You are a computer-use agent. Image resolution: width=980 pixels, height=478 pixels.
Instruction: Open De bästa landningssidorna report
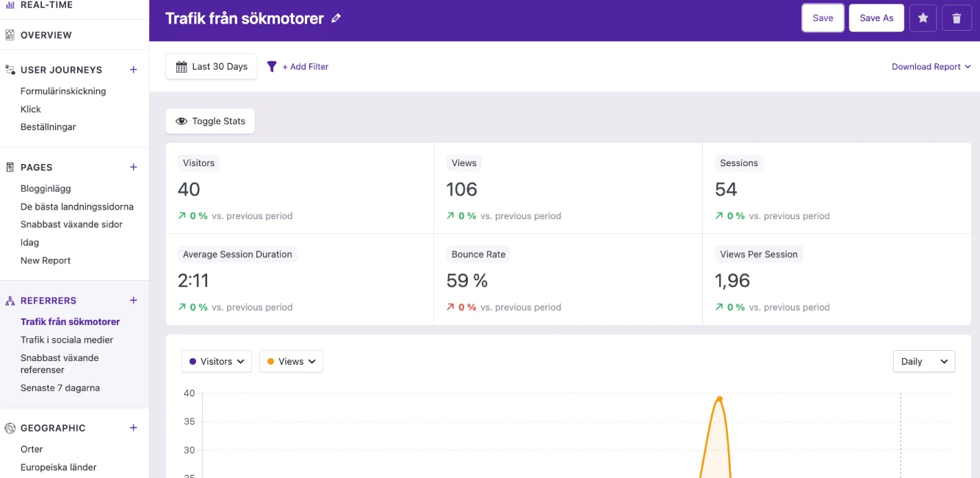tap(77, 207)
